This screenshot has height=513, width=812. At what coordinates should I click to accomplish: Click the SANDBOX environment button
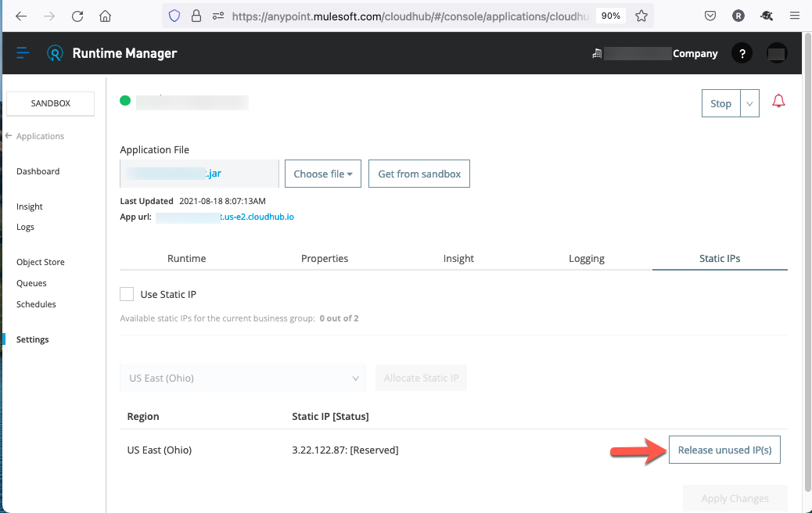(x=51, y=103)
